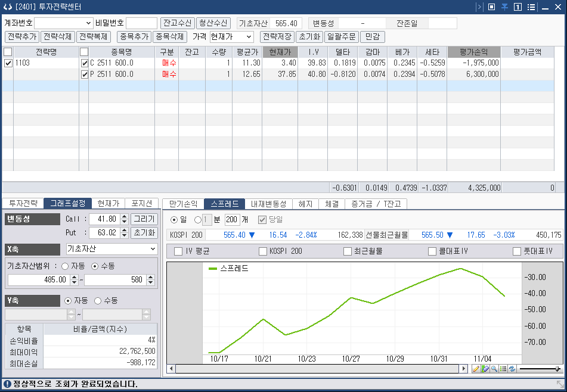567x392 pixels.
Task: Open the chart list icon next to magnifier
Action: tap(503, 369)
